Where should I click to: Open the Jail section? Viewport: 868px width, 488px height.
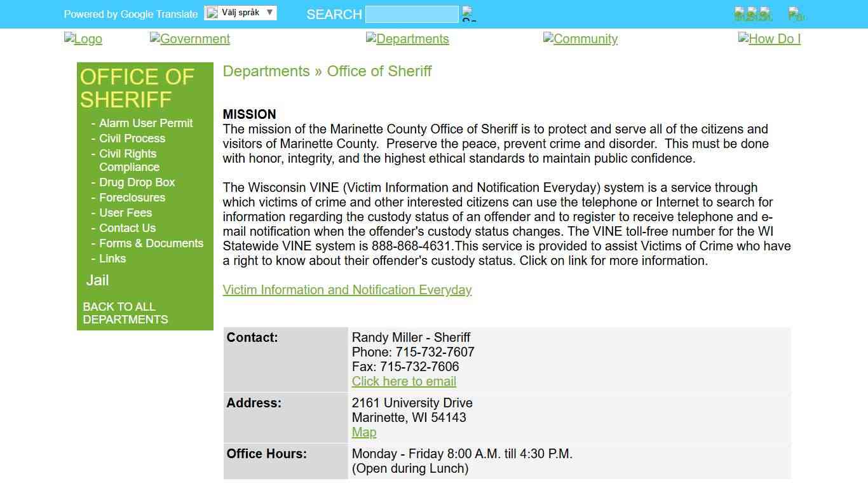coord(97,280)
